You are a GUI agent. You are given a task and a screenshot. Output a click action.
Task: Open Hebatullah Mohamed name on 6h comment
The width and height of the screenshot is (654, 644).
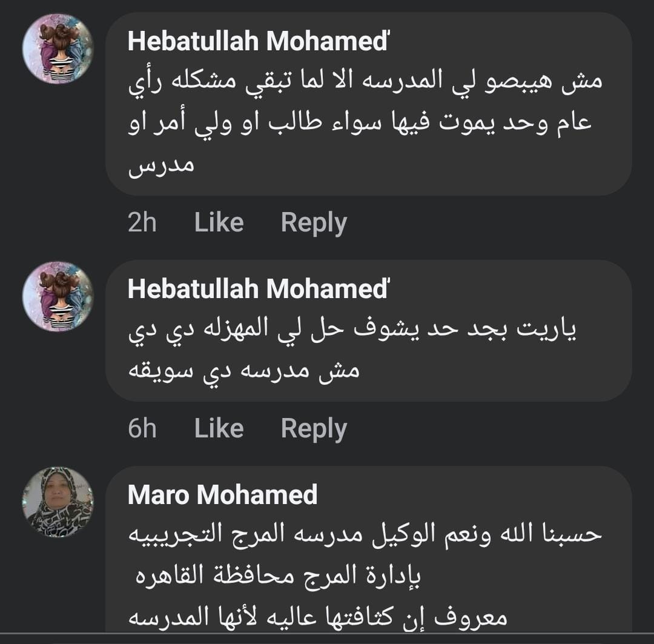(257, 289)
